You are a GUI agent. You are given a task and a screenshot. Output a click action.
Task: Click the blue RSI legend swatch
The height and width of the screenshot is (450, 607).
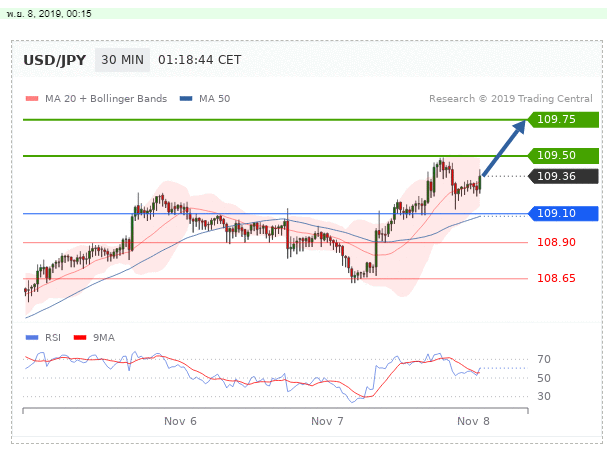(x=32, y=338)
